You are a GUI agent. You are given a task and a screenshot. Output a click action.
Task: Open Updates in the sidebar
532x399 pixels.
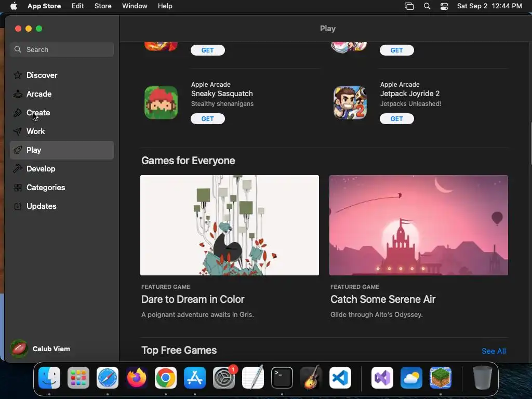coord(62,206)
